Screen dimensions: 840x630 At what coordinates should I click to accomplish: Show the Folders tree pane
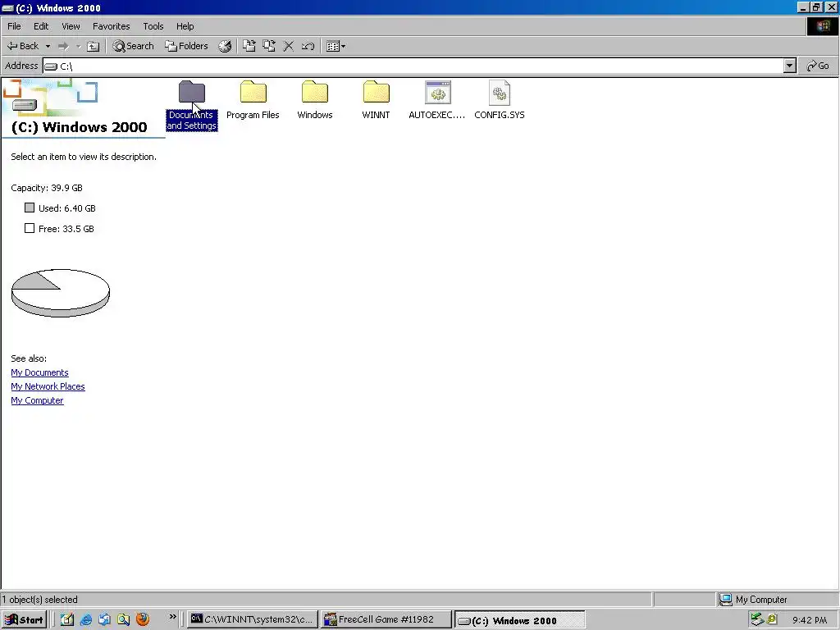[x=186, y=46]
